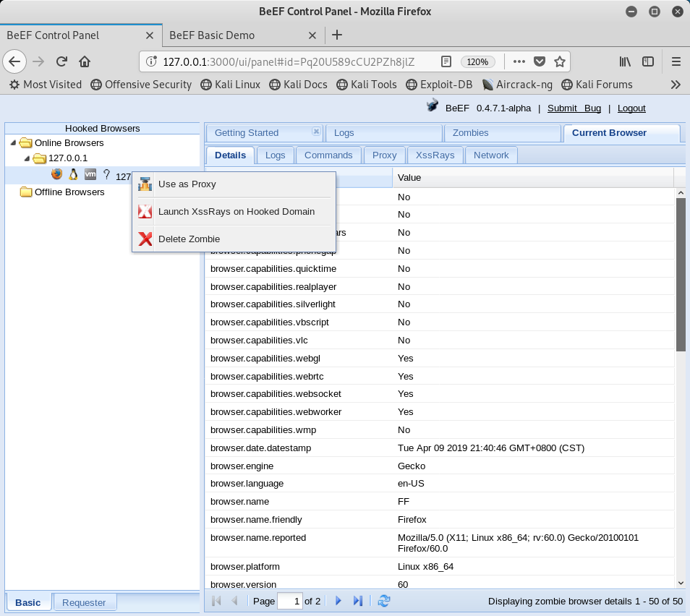Open Most Visited bookmarks
This screenshot has width=690, height=616.
(x=46, y=85)
